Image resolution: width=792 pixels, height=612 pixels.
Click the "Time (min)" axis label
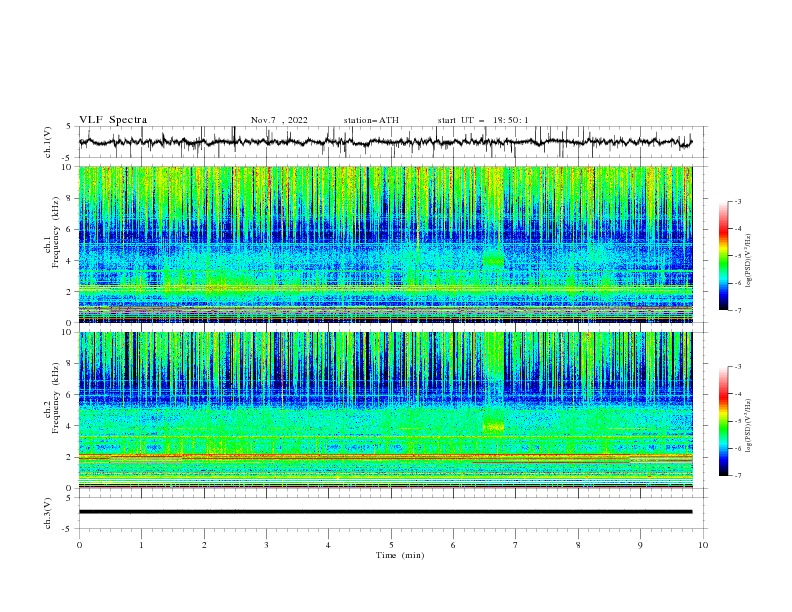click(x=400, y=555)
